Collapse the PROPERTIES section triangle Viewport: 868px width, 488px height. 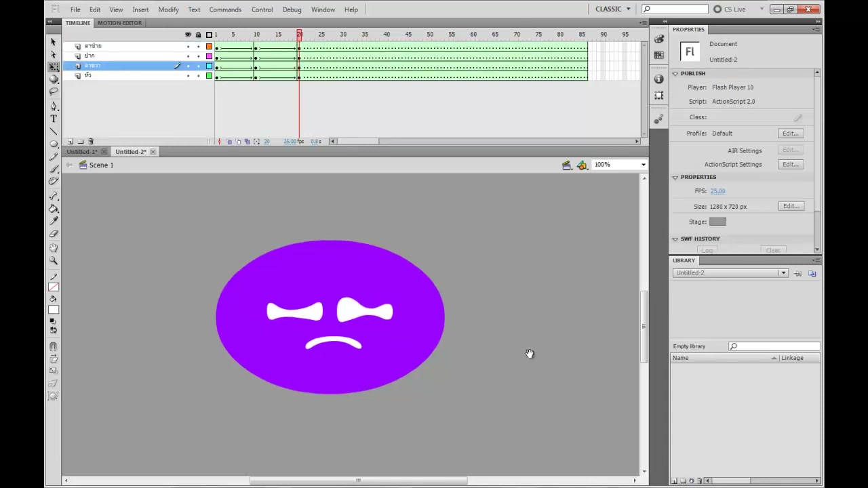[675, 177]
